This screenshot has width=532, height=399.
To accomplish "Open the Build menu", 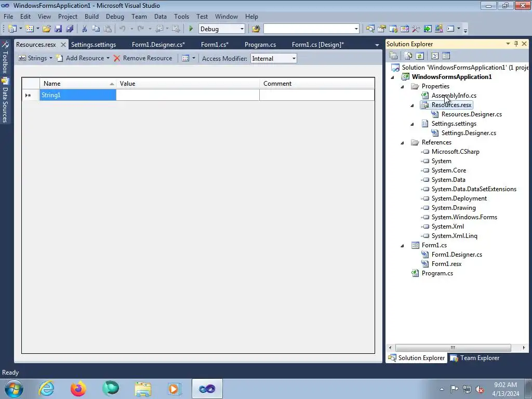I will (x=91, y=16).
